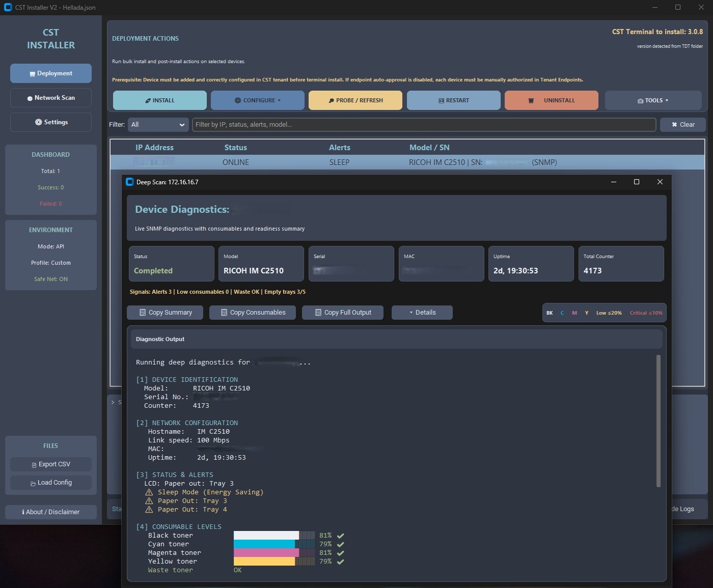Select the Deployment sidebar tab
713x588 pixels.
tap(51, 73)
